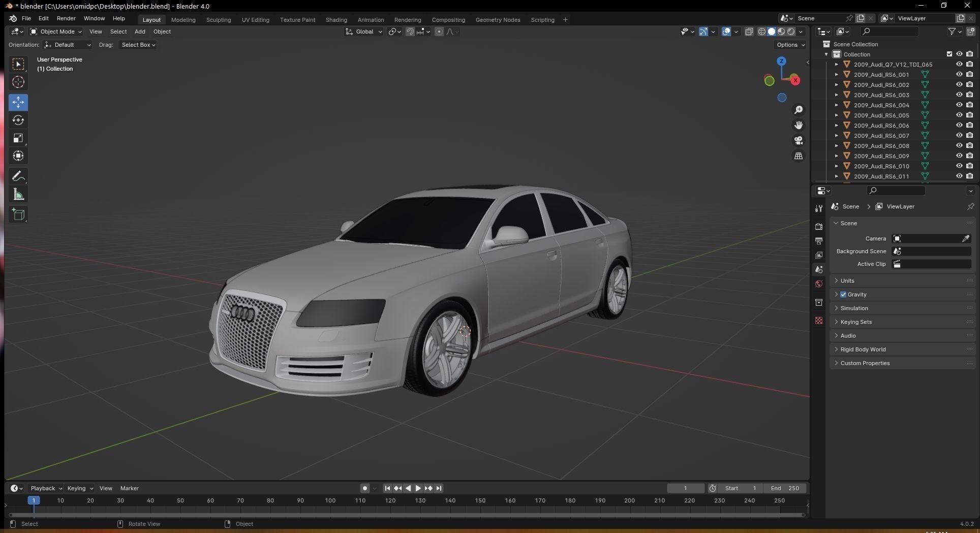Click the End frame value field

(x=785, y=488)
